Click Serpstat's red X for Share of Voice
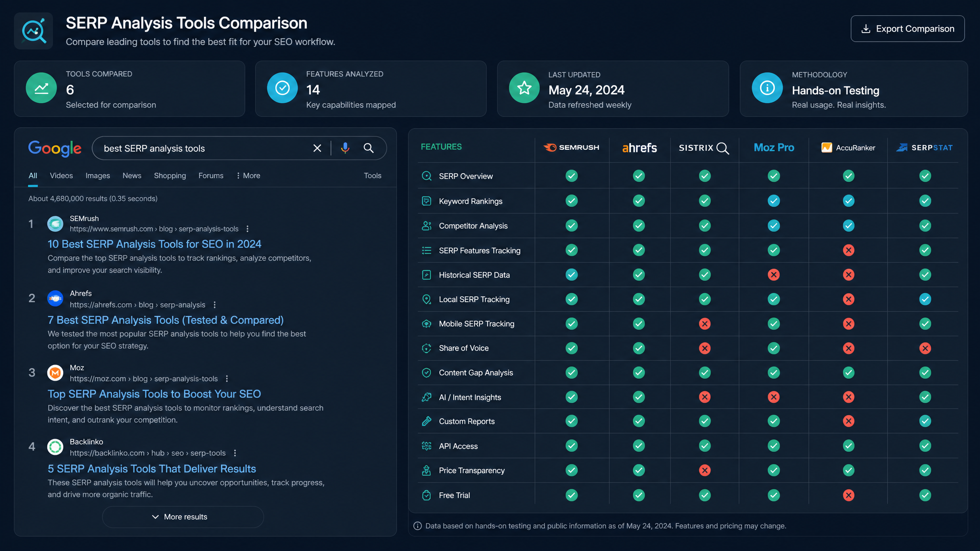Image resolution: width=980 pixels, height=551 pixels. [x=925, y=348]
